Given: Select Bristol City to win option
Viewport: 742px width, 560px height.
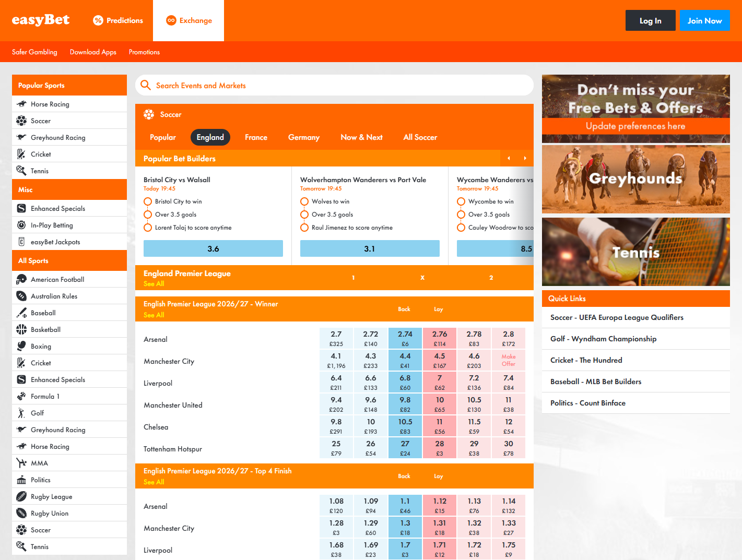Looking at the screenshot, I should [148, 201].
